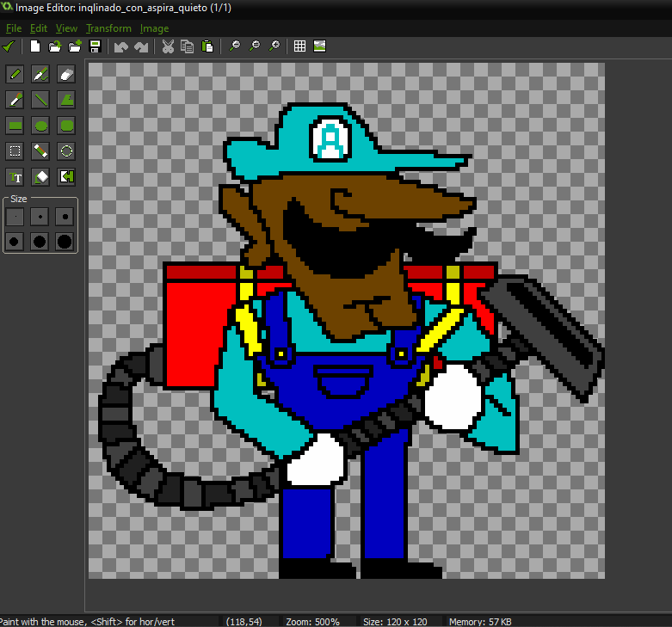The image size is (672, 627).
Task: Choose the second smallest brush size
Action: (40, 217)
